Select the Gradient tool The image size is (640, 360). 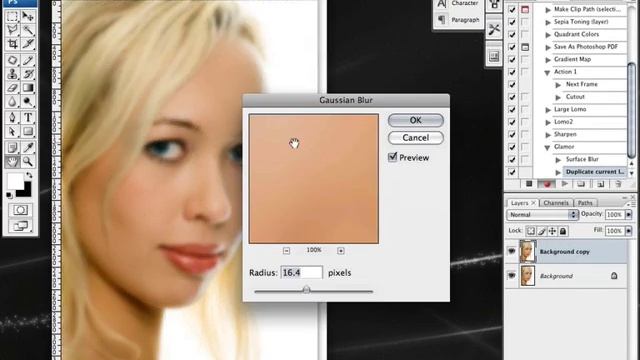(28, 87)
